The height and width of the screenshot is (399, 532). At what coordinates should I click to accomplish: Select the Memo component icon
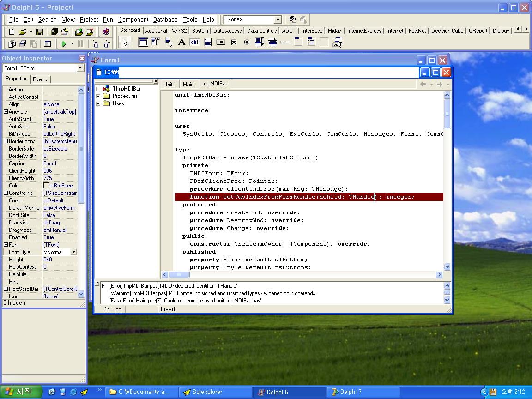[208, 42]
